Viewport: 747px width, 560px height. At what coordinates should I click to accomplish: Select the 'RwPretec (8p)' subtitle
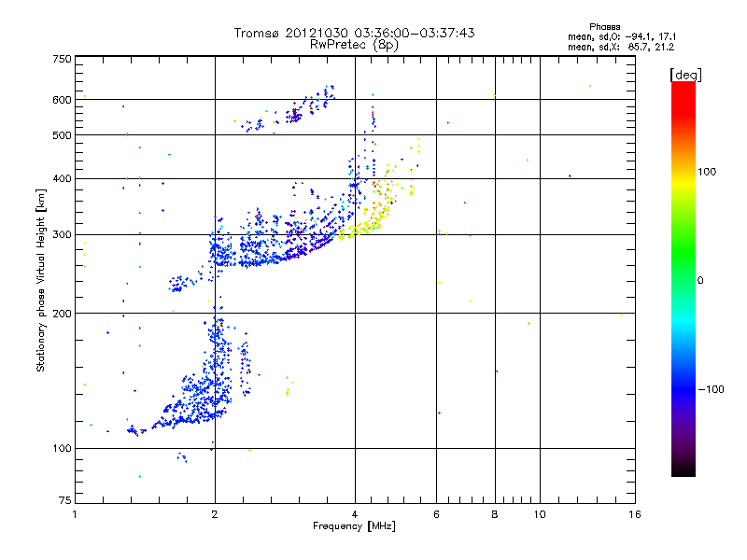click(354, 45)
